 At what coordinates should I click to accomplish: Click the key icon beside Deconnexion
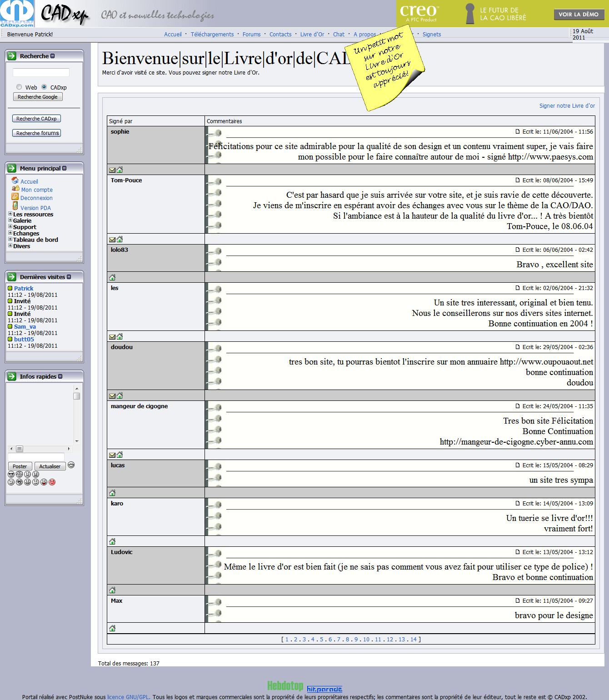[x=15, y=197]
